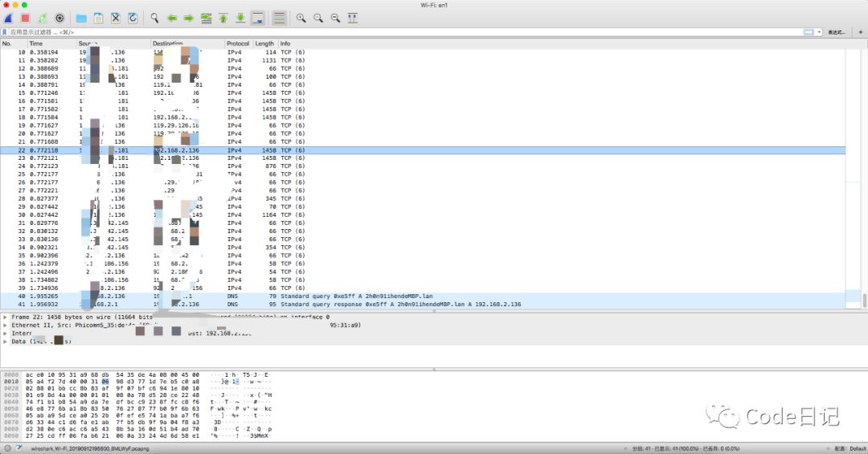
Task: Stop the running capture with red square
Action: [x=26, y=18]
